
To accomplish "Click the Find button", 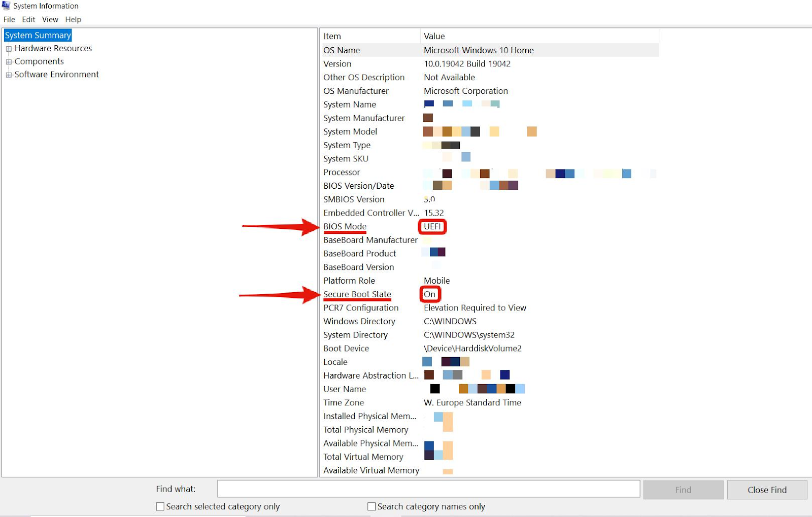I will click(x=683, y=490).
